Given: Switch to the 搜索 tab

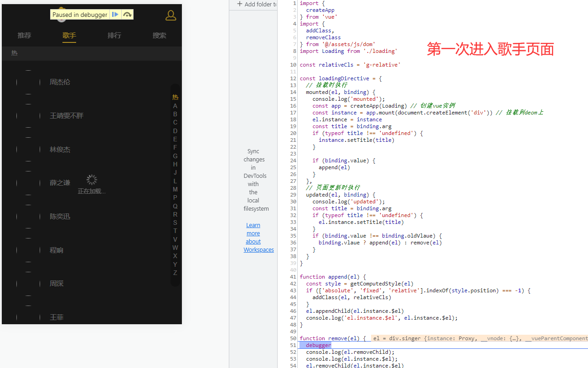Looking at the screenshot, I should coord(160,35).
